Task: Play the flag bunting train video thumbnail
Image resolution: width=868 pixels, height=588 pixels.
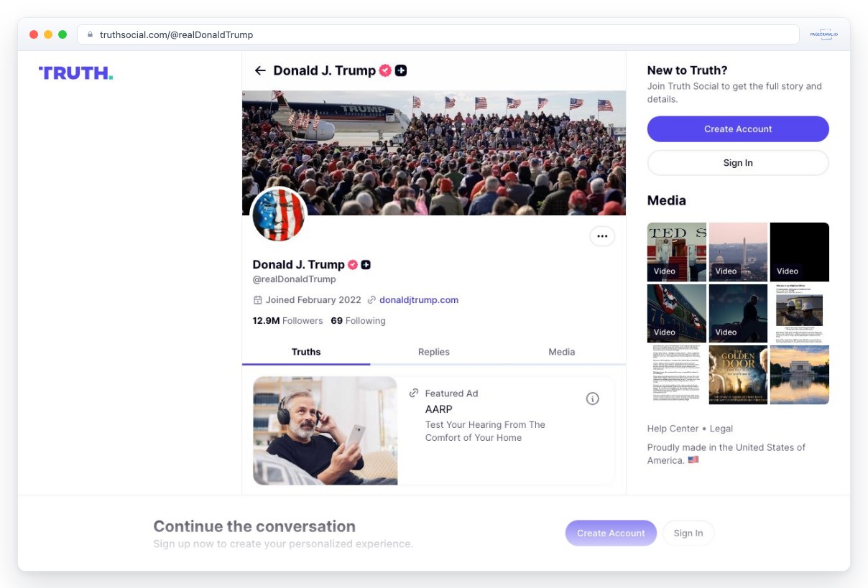Action: (x=677, y=314)
